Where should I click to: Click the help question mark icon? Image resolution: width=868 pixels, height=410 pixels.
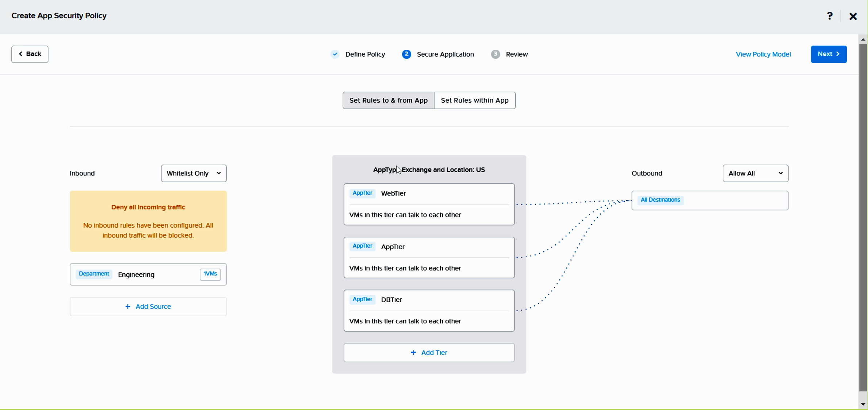coord(830,16)
